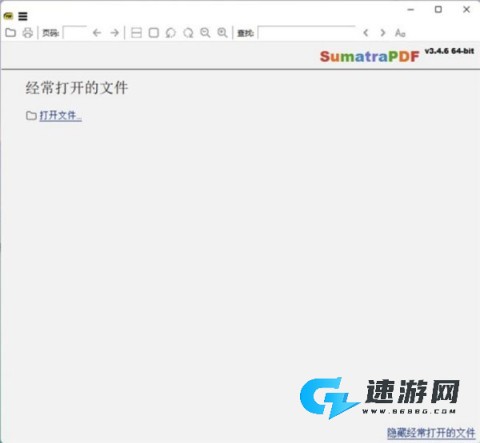Select fit width continuous layout icon
The image size is (480, 443).
point(136,33)
